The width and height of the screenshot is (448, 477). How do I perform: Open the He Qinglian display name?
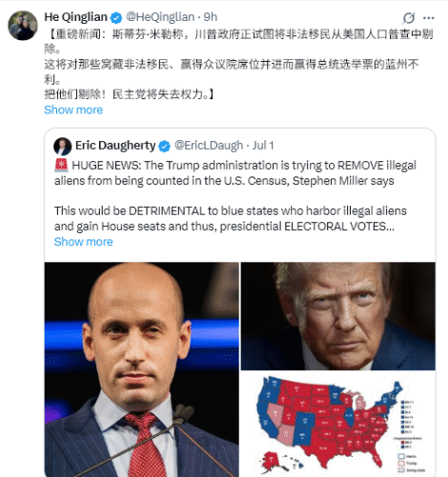(x=75, y=17)
